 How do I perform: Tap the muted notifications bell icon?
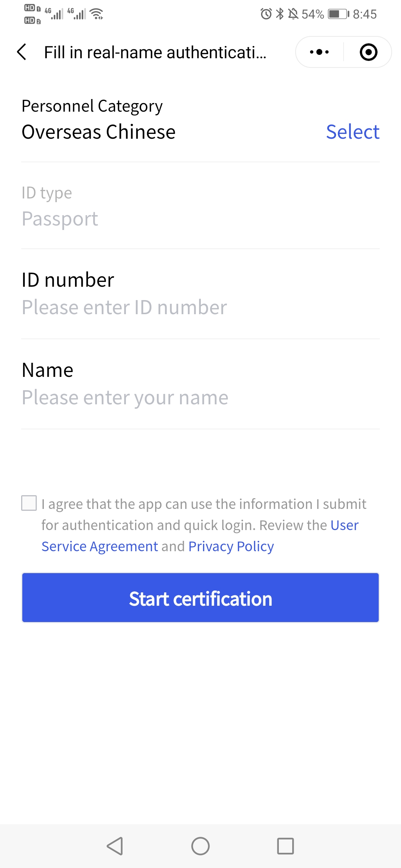click(x=293, y=14)
